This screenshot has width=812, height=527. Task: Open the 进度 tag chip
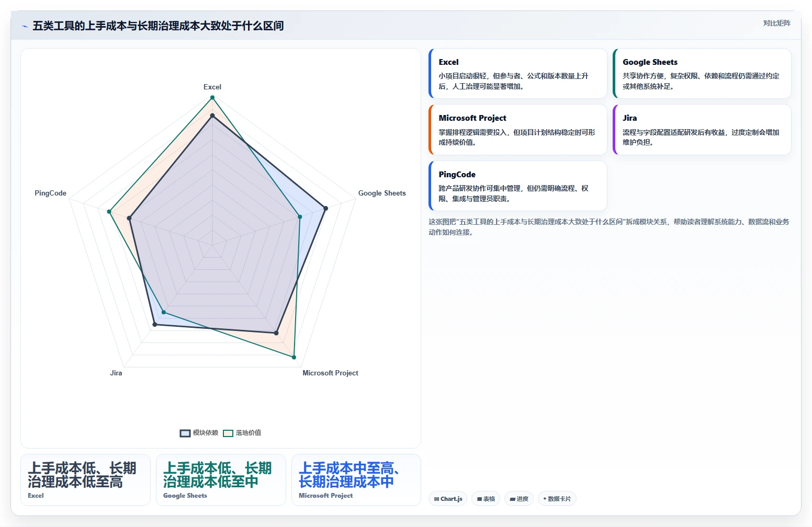click(519, 499)
